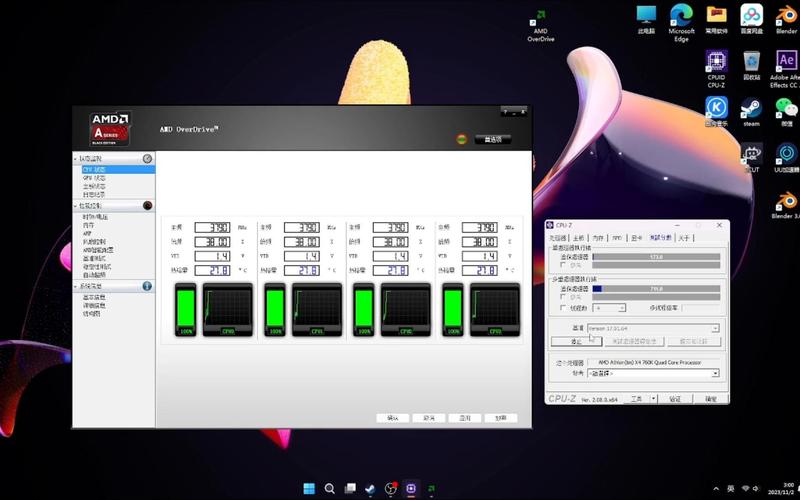
Task: Open the AMD OverDrive desktop shortcut
Action: [540, 26]
